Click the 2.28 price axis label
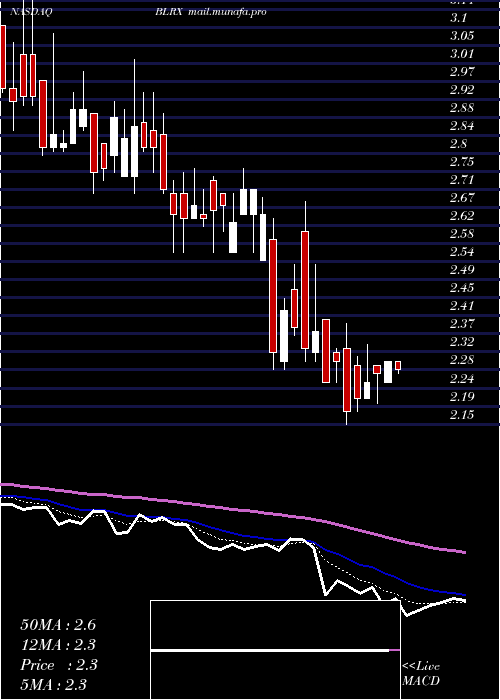Viewport: 500px width, 700px height. pyautogui.click(x=462, y=360)
